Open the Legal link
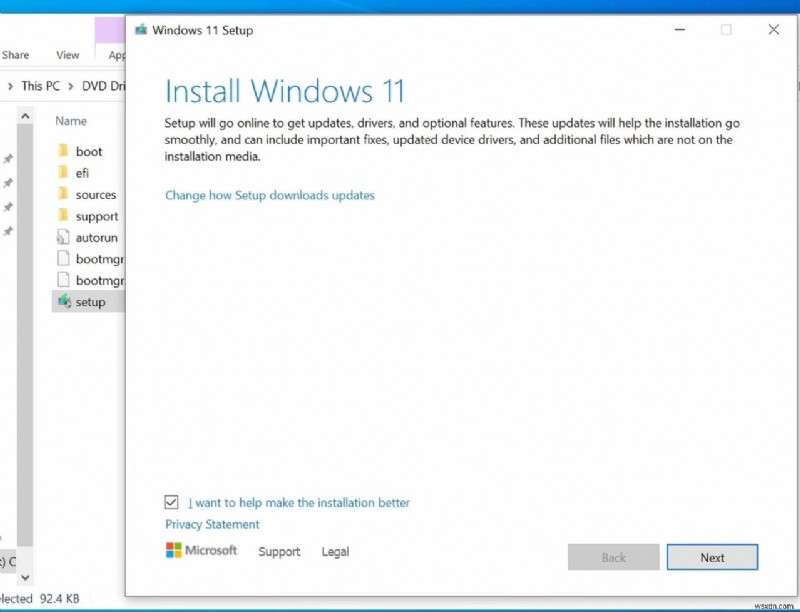 tap(334, 551)
